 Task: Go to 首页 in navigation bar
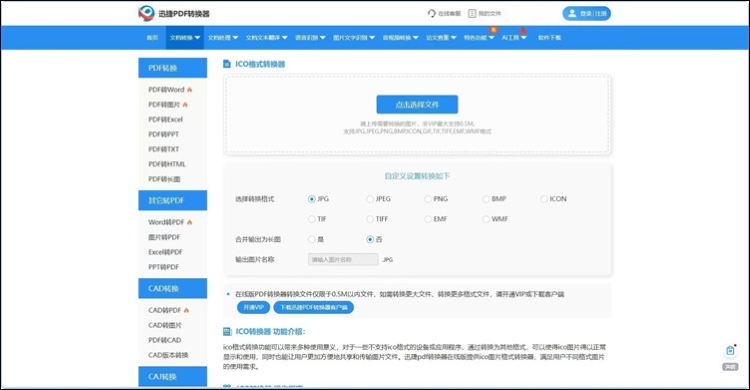[x=152, y=38]
